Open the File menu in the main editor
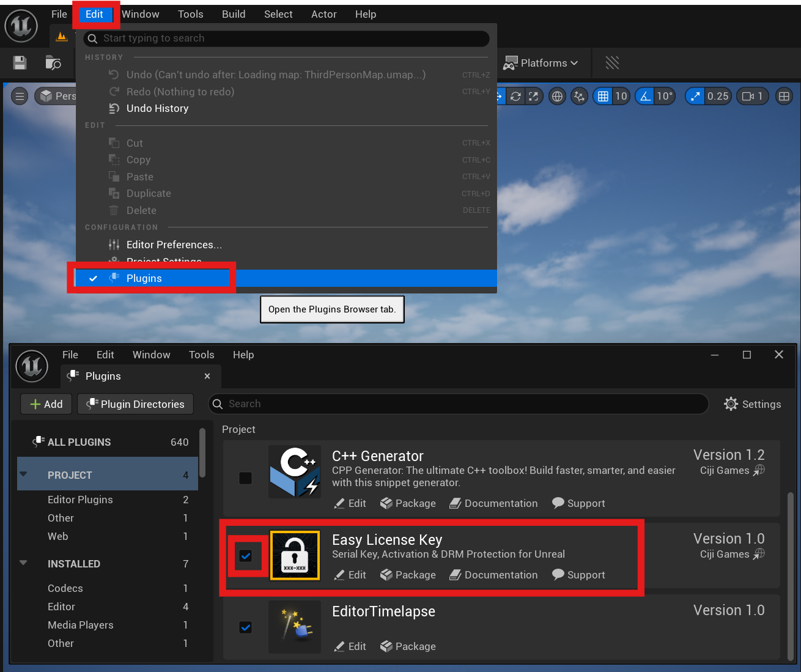This screenshot has height=672, width=801. pos(59,14)
